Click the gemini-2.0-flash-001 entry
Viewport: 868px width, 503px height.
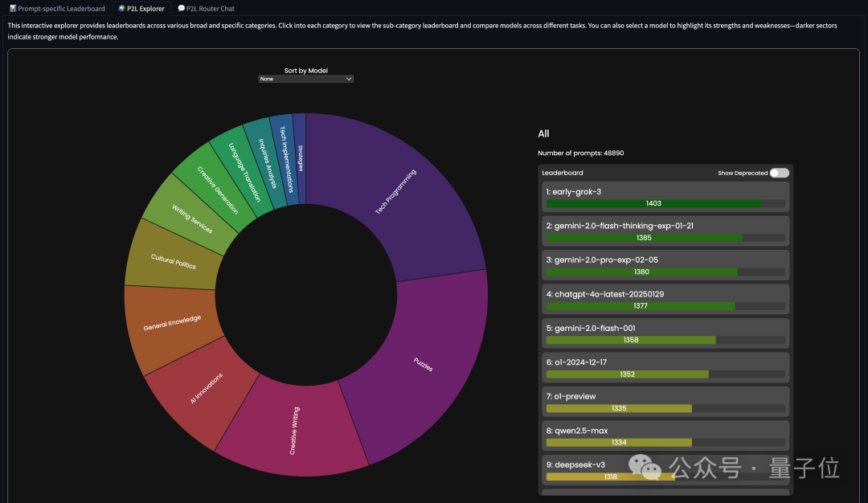click(665, 333)
